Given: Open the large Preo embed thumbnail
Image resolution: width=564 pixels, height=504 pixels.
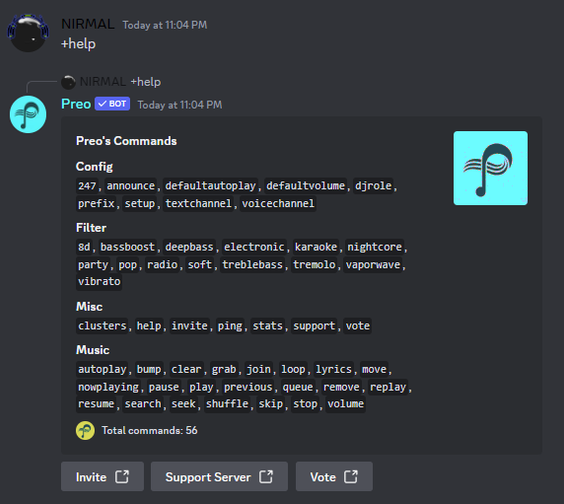Looking at the screenshot, I should (490, 168).
